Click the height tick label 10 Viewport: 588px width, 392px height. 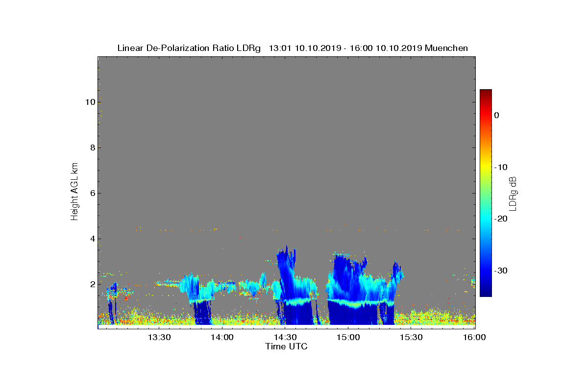[89, 102]
